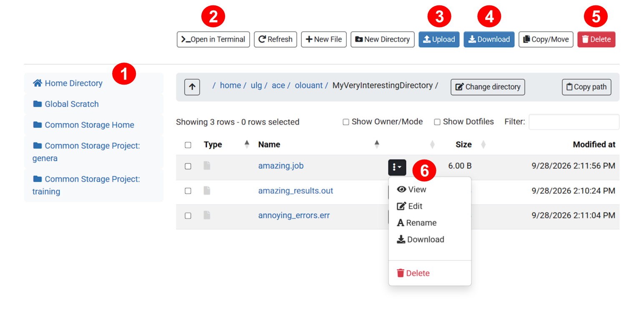The image size is (644, 320).
Task: Enable the Show Owner/Mode checkbox
Action: (346, 122)
